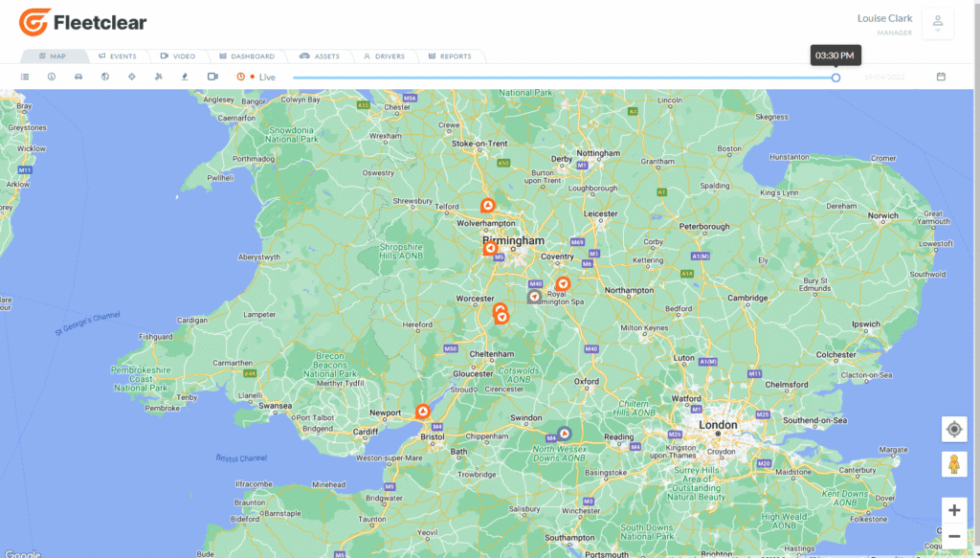Click the Live indicator label
This screenshot has height=558, width=980.
(268, 77)
